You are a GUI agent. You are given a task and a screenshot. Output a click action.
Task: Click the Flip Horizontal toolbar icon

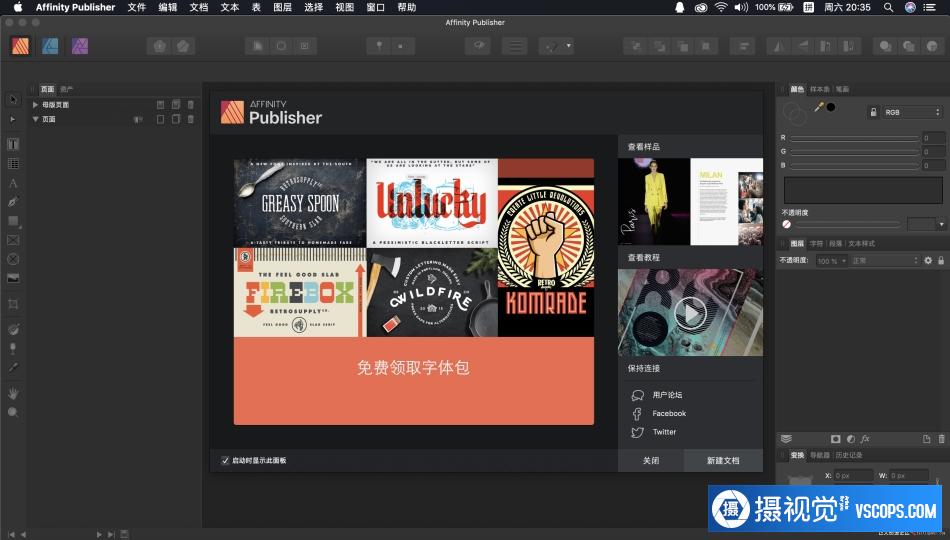(x=779, y=46)
